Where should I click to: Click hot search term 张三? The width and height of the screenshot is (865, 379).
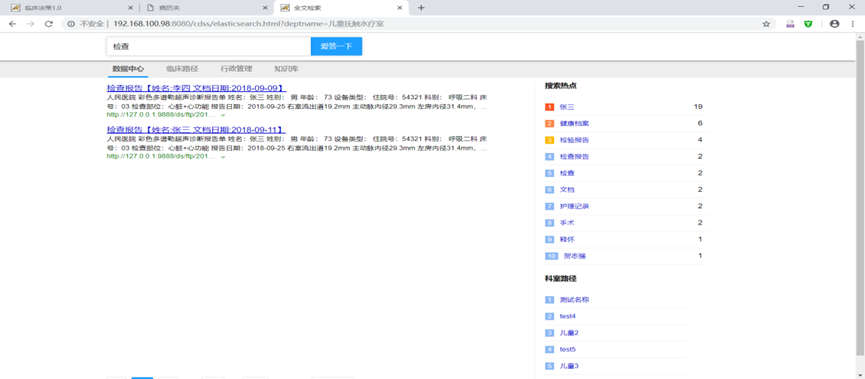567,107
